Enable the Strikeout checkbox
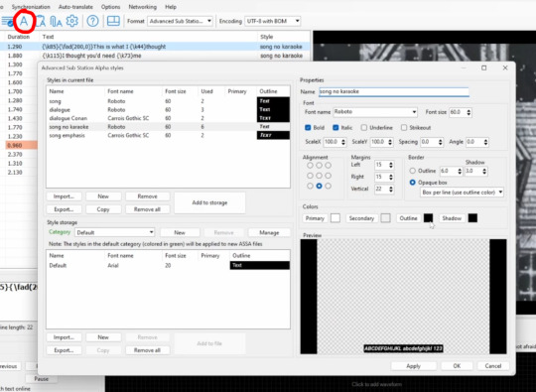The width and height of the screenshot is (536, 392). pos(404,127)
